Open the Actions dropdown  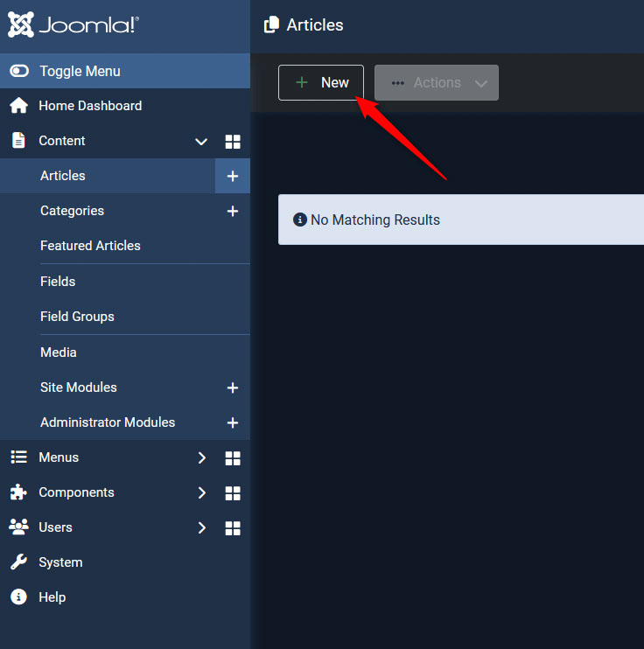[x=437, y=82]
